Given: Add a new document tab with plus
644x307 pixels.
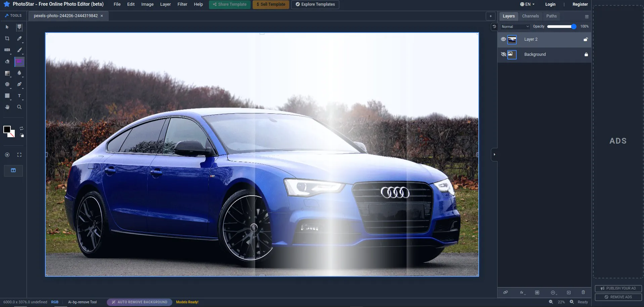Looking at the screenshot, I should click(490, 16).
